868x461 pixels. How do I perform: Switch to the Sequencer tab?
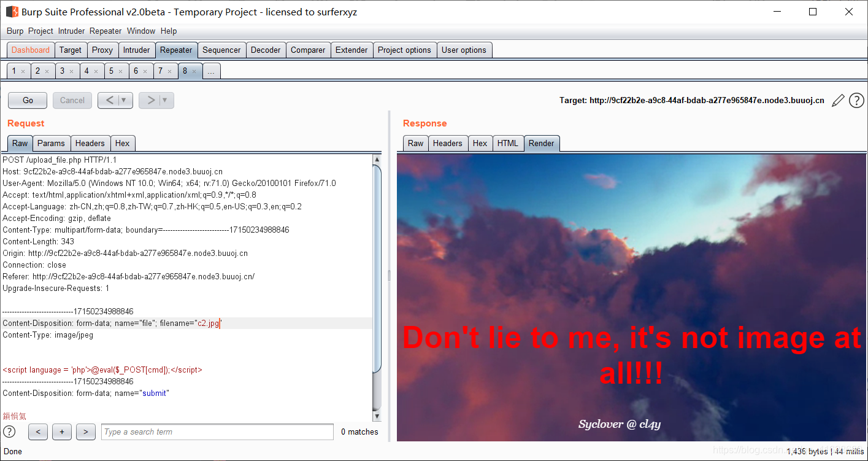221,50
